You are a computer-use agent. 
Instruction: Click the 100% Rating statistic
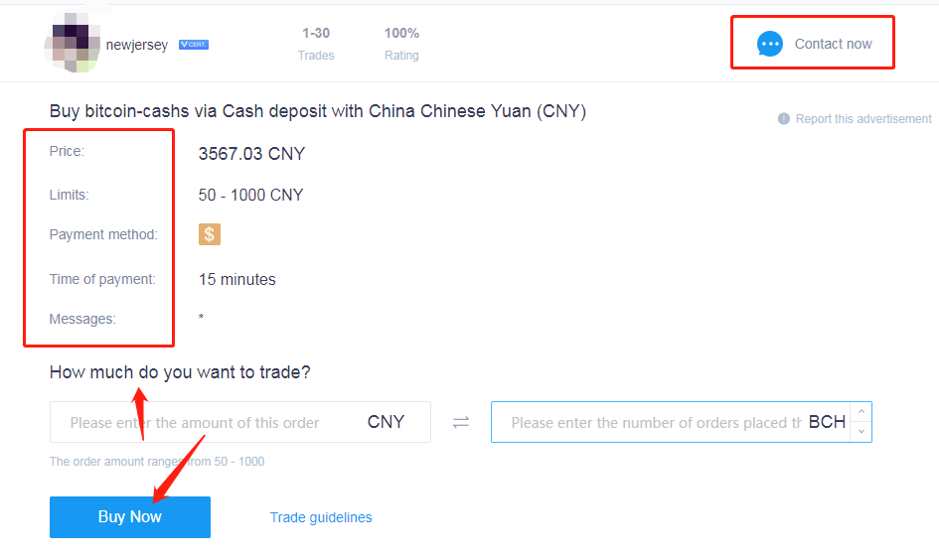pos(401,44)
